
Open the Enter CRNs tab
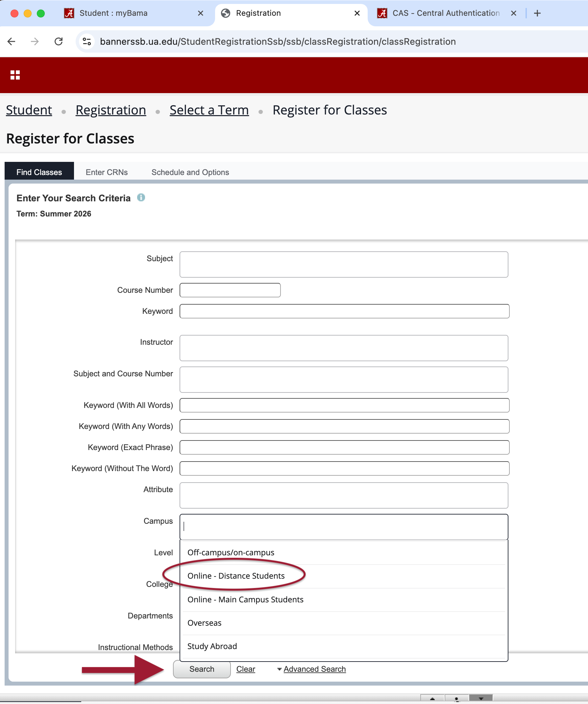tap(107, 172)
